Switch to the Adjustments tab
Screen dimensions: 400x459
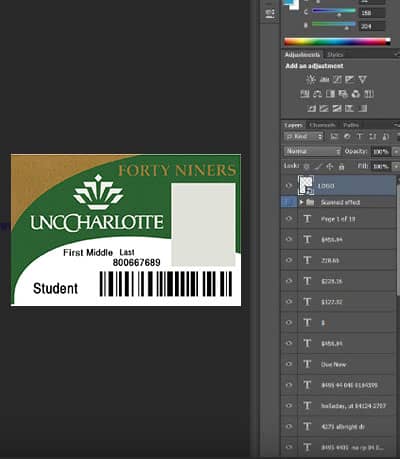(x=302, y=55)
